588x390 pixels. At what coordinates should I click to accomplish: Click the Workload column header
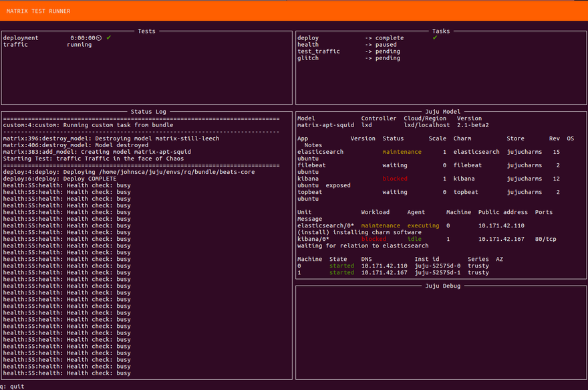pos(376,212)
